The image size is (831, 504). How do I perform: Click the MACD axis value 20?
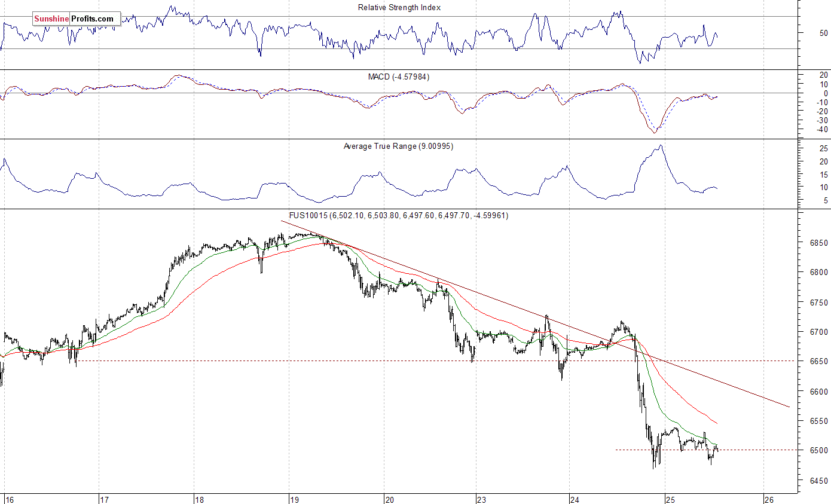click(x=823, y=75)
